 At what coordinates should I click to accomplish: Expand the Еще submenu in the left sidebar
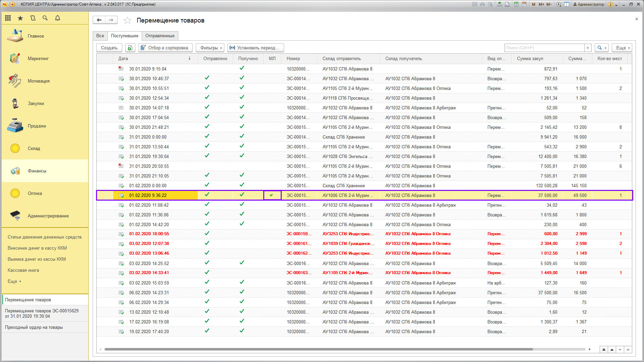14,281
